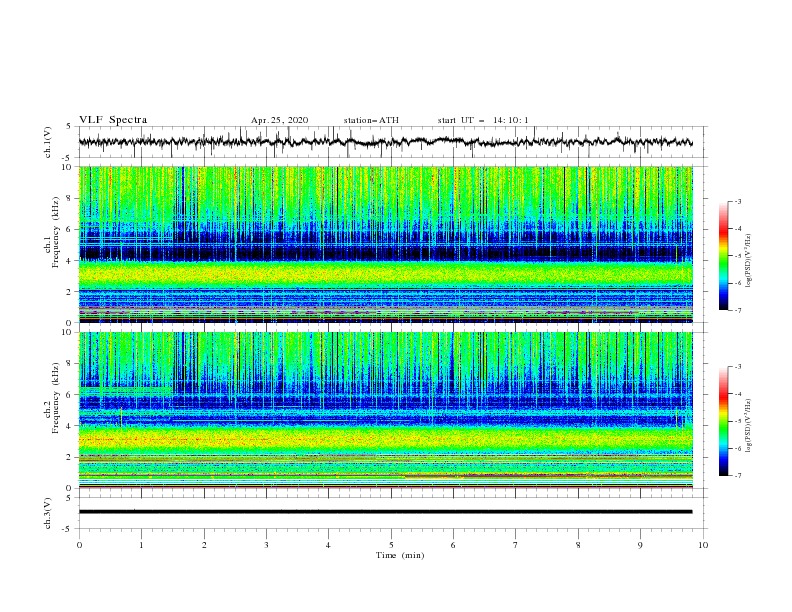Click time axis tick label "9"

tap(640, 545)
